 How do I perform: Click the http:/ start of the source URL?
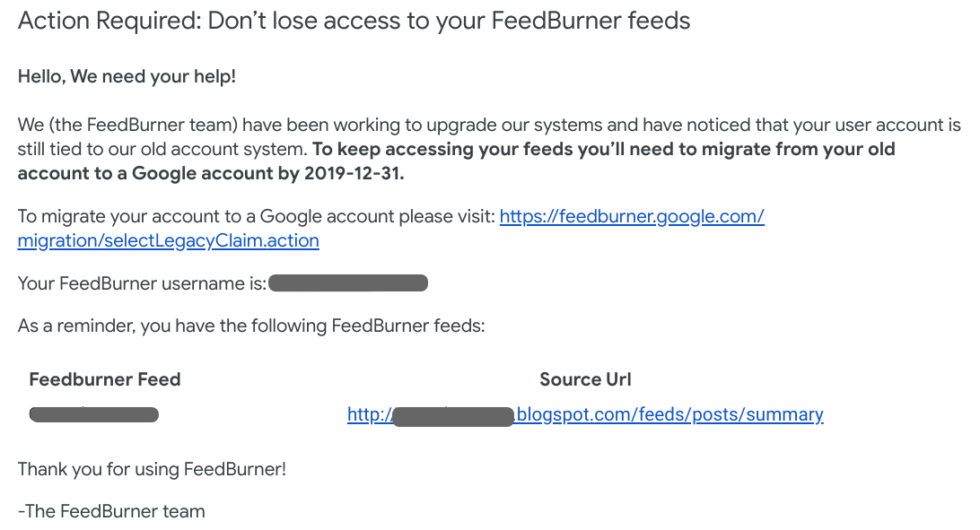[x=370, y=414]
